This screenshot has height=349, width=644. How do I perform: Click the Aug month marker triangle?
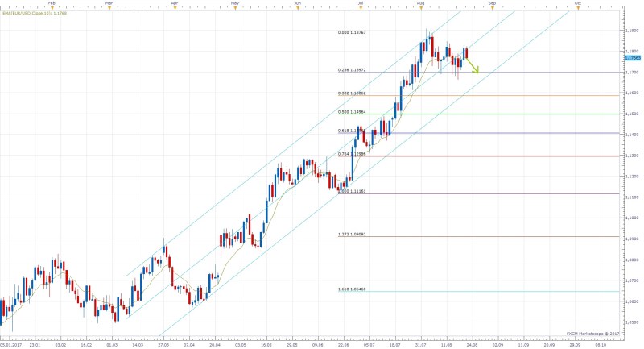pyautogui.click(x=422, y=6)
